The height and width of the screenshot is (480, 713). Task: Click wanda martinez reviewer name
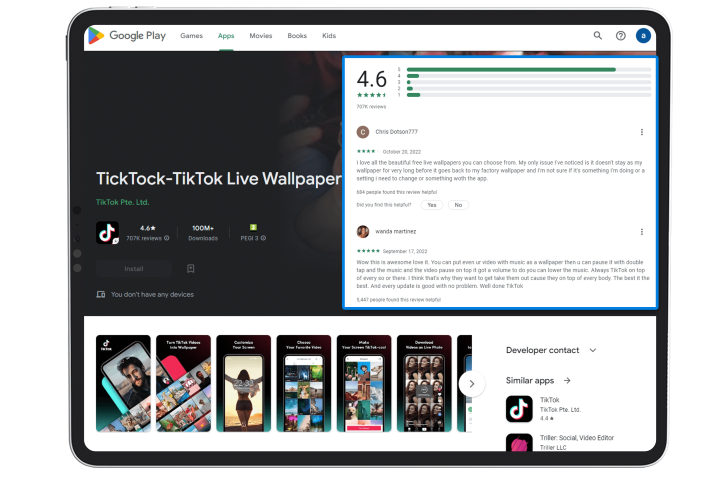point(396,231)
